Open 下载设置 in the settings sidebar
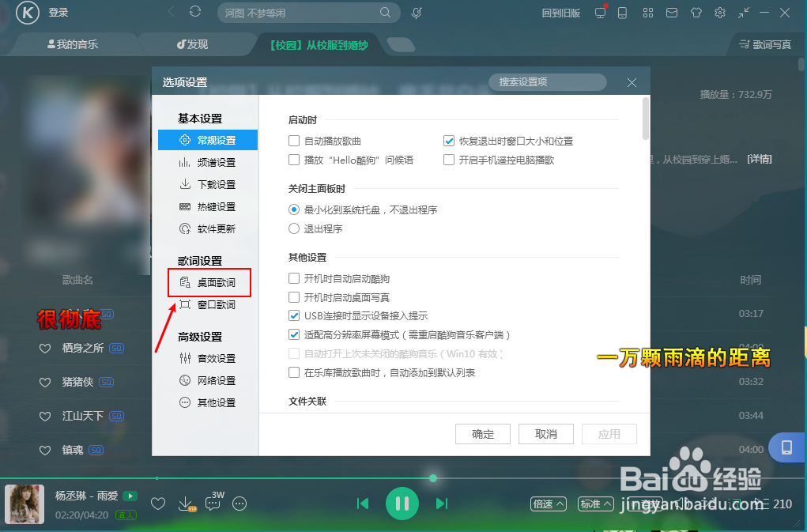 coord(208,184)
